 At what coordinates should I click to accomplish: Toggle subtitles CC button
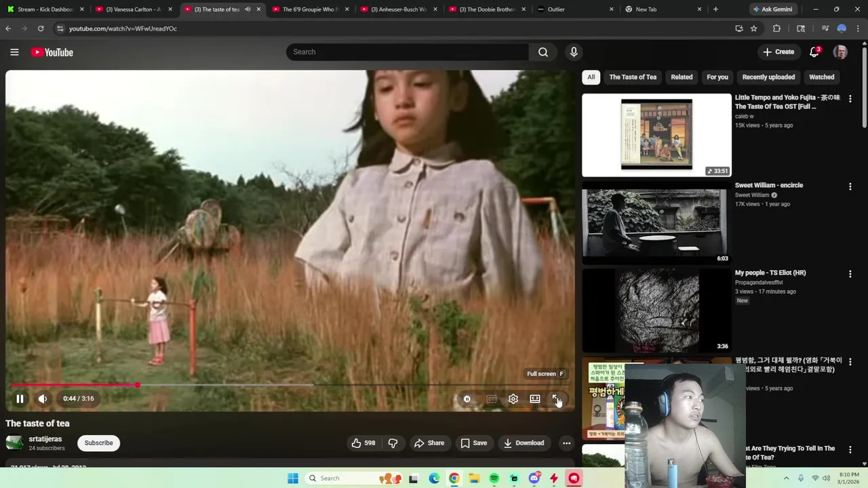tap(492, 399)
